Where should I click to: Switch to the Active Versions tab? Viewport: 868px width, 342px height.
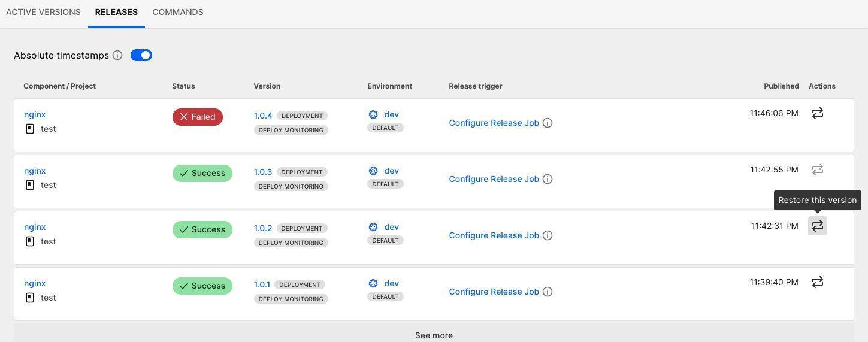(x=43, y=12)
